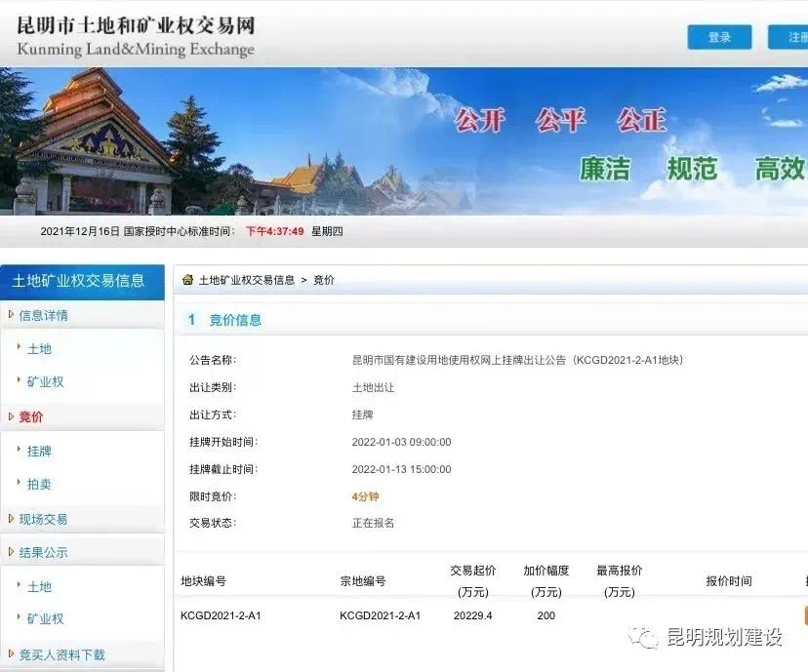Click parcel number KCGD2021-2-A1 in 地块编号 column
Screen dimensions: 808x672
(221, 615)
